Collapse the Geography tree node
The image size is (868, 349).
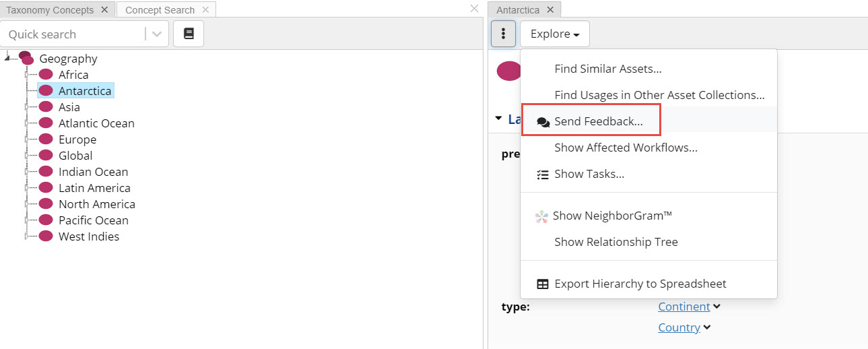7,59
